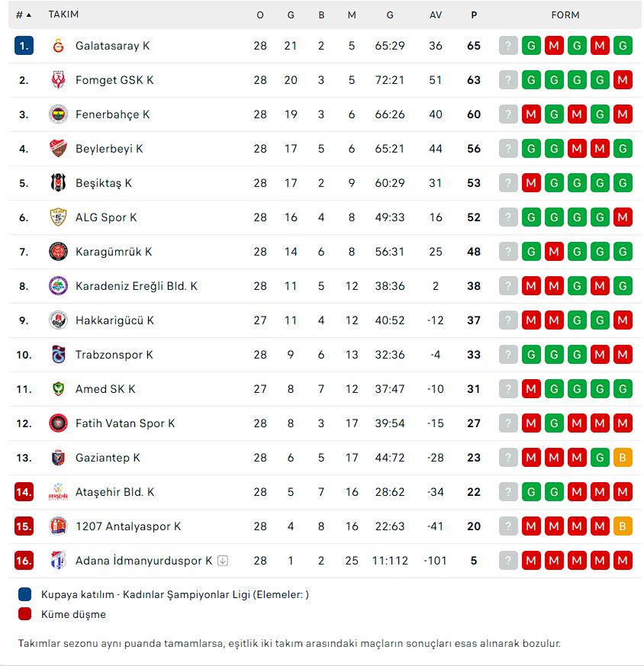Open the Amed SK K crest icon
The image size is (644, 666).
(x=58, y=389)
